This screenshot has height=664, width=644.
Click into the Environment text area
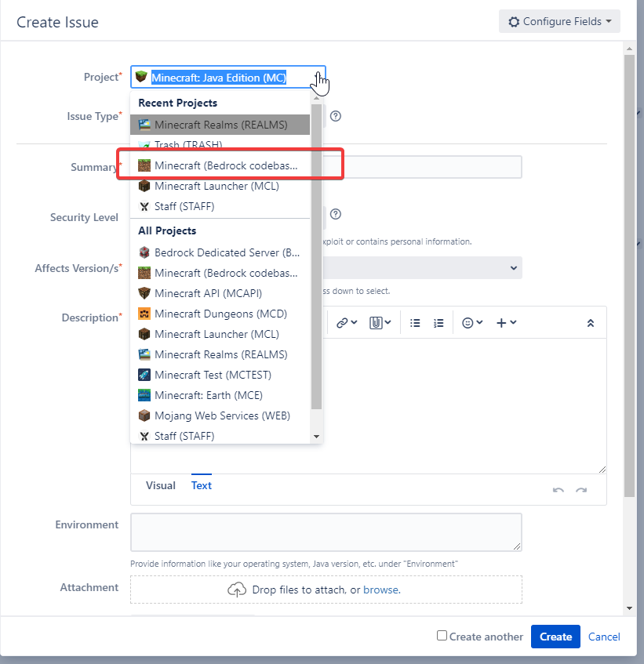point(326,532)
